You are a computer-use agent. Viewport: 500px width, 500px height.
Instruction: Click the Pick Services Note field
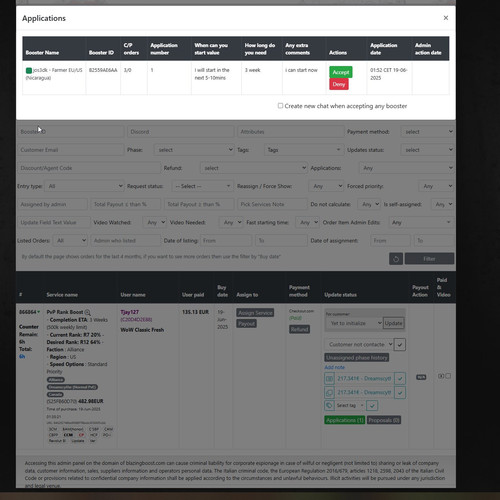point(272,204)
